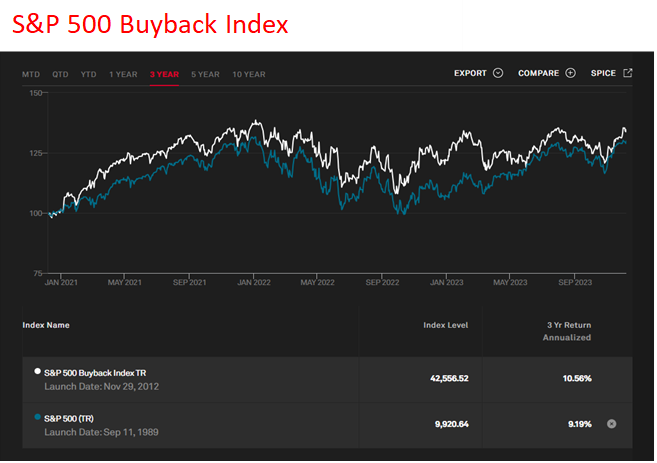Click the active 3 YEAR tab
This screenshot has width=657, height=463.
164,74
